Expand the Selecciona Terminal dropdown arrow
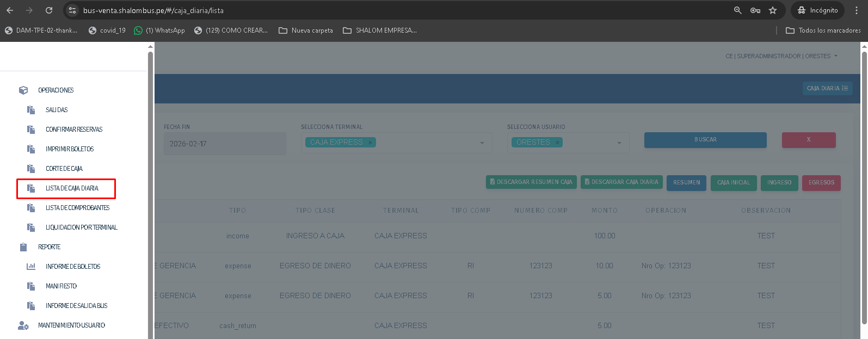This screenshot has height=339, width=868. 482,143
